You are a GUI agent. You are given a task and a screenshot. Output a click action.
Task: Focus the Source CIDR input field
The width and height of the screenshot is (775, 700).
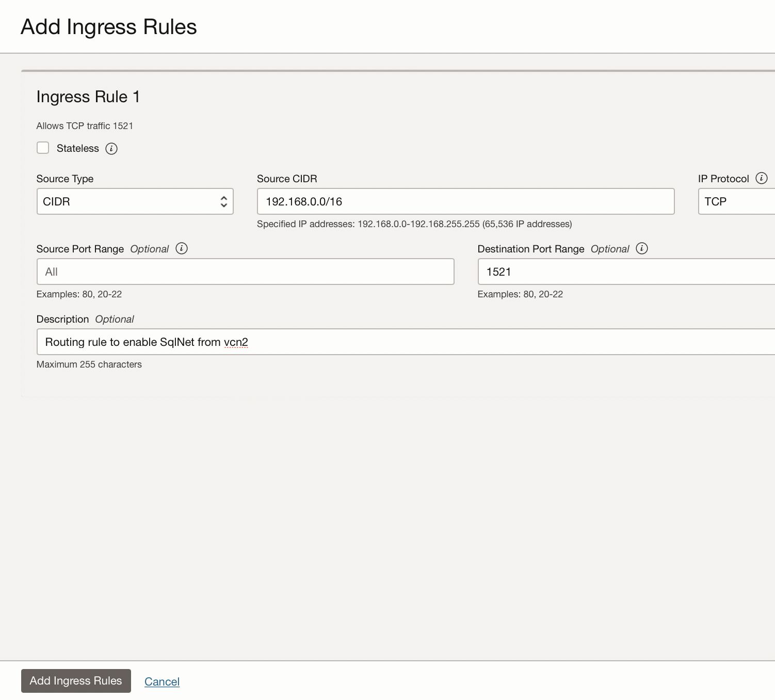465,201
